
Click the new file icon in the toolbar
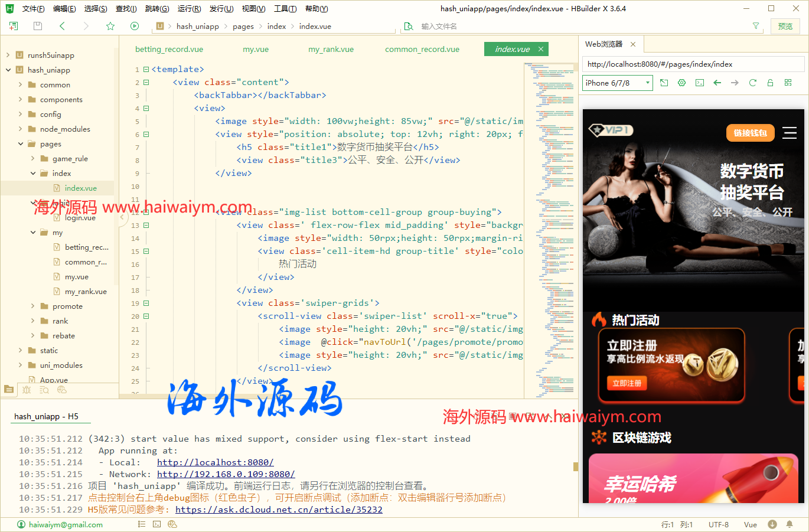[13, 26]
